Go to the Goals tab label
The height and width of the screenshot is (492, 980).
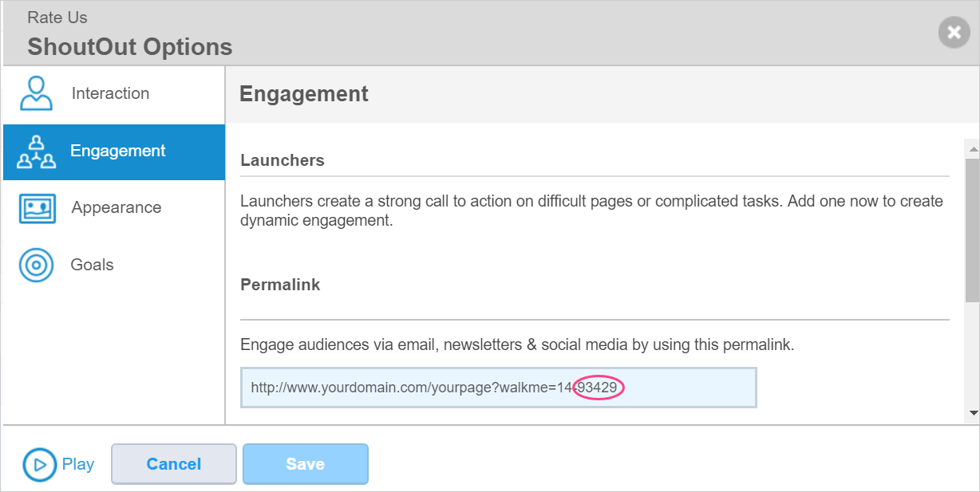(x=92, y=265)
